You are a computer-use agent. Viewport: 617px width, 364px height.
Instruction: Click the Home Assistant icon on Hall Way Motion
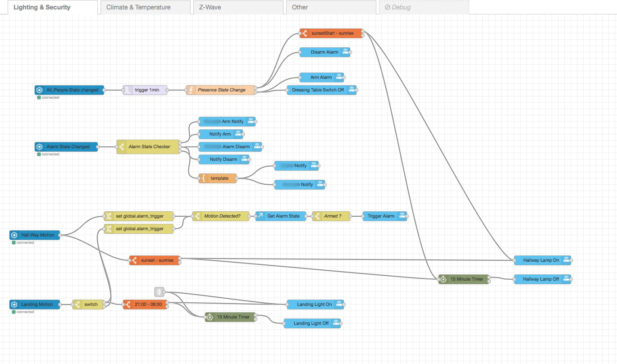coord(14,235)
